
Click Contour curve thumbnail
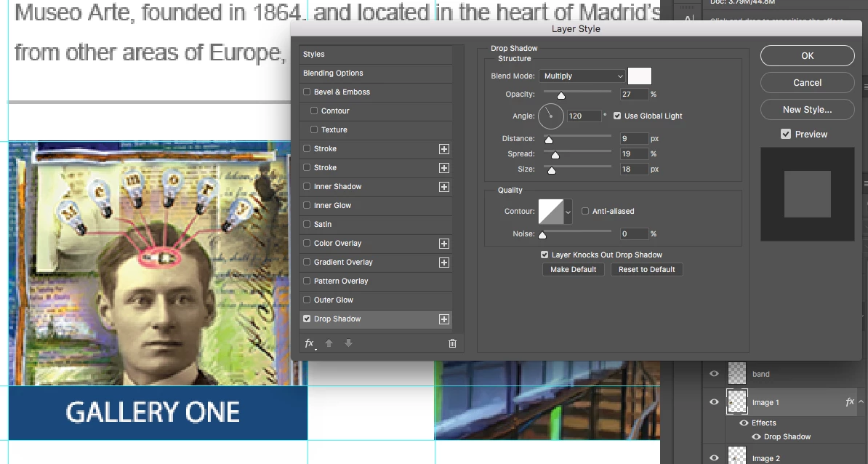click(x=551, y=212)
